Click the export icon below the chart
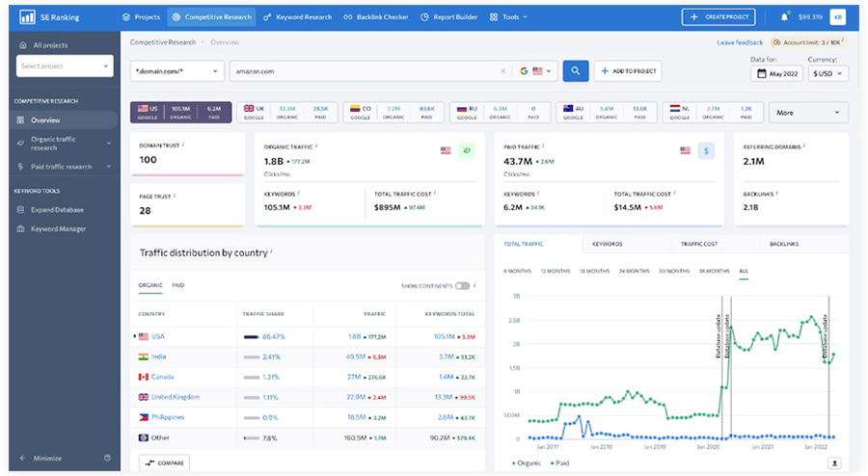 (834, 463)
